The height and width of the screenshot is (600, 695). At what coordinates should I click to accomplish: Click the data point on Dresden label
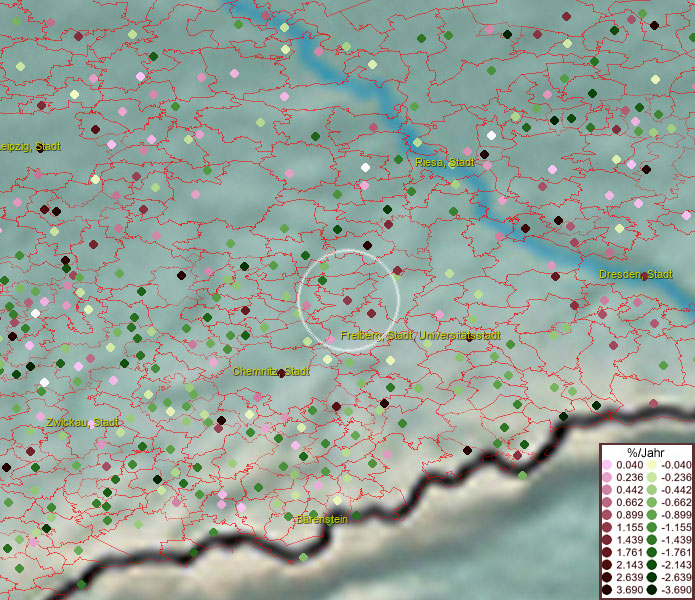(644, 277)
